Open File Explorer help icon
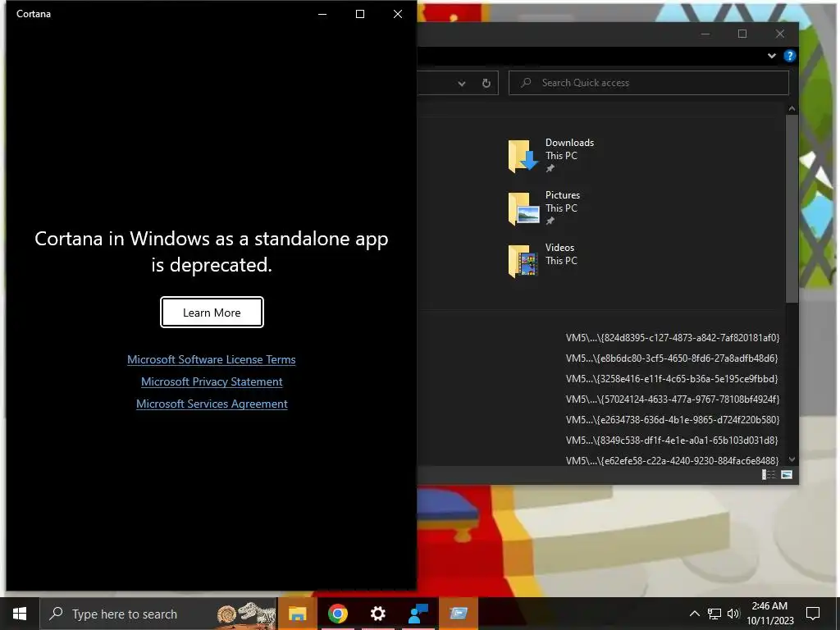This screenshot has width=840, height=630. (790, 56)
